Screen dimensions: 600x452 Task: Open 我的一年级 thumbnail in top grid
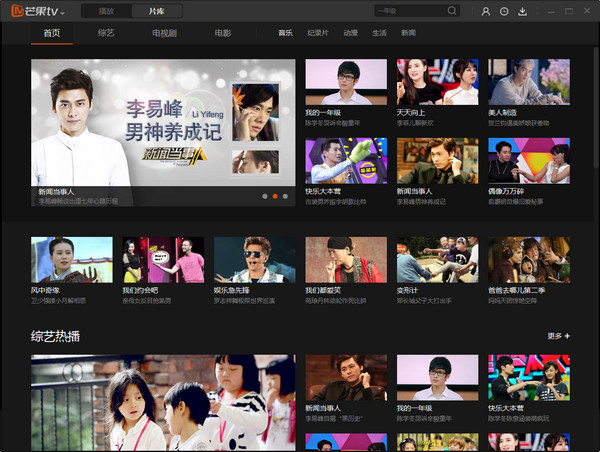pyautogui.click(x=345, y=83)
